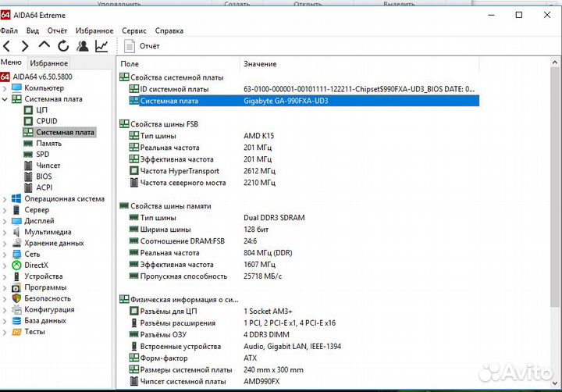The height and width of the screenshot is (392, 562).
Task: Select the Соотношение DRAM:FSB row
Action: [303, 241]
